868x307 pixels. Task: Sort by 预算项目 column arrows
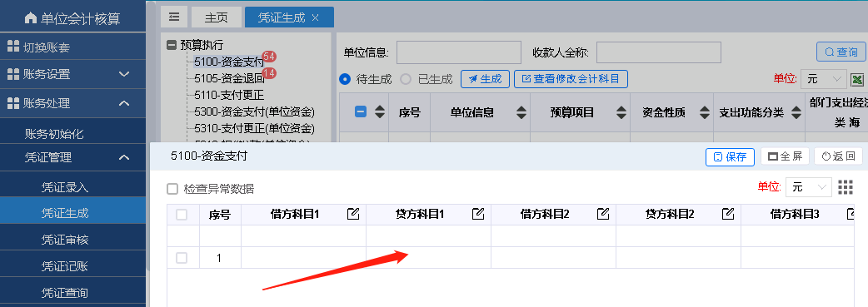click(621, 112)
